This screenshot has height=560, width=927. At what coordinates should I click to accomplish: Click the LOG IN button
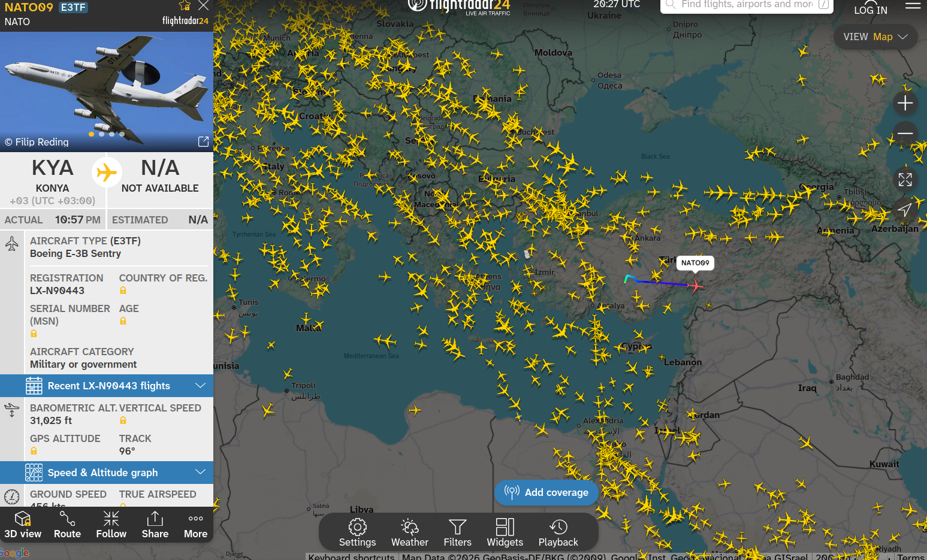pos(871,8)
